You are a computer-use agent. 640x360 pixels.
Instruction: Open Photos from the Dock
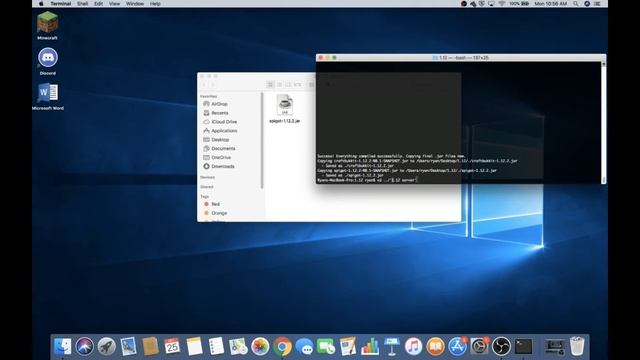260,347
